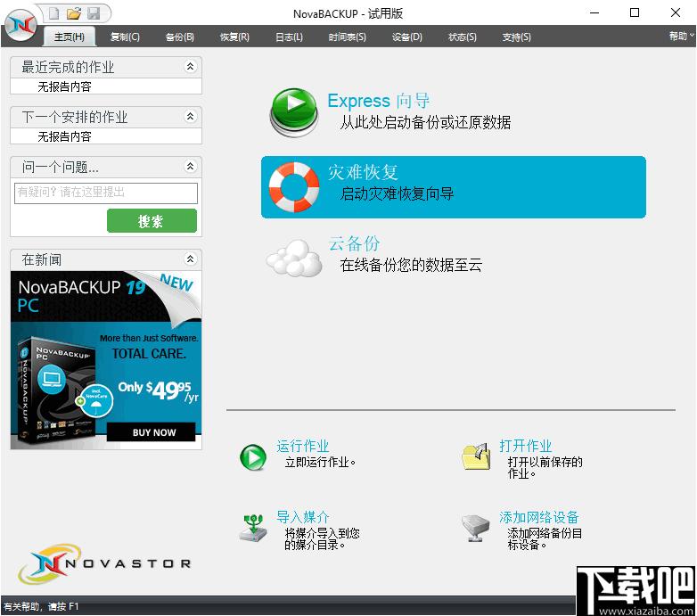Click the 打开作业 link text
Screen dimensions: 697x616
525,446
